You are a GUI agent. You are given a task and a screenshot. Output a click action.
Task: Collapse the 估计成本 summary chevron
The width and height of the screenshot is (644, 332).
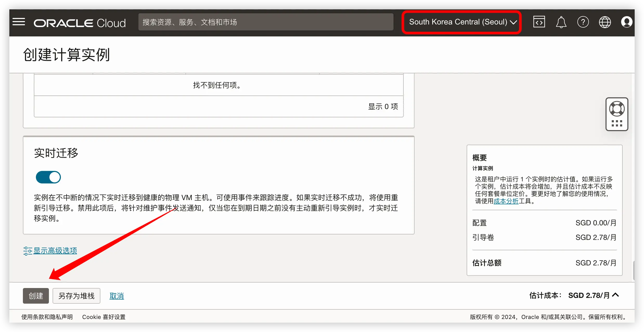[x=615, y=295]
